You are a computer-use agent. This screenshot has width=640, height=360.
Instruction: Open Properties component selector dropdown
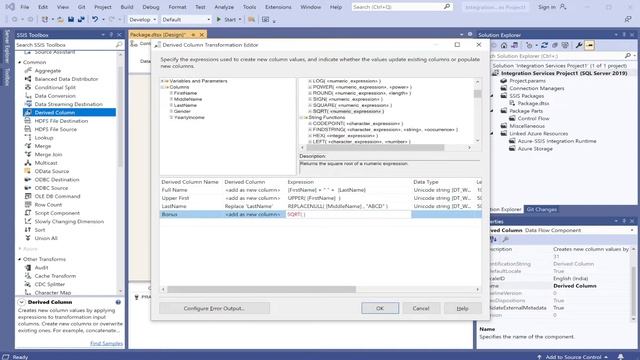[632, 230]
